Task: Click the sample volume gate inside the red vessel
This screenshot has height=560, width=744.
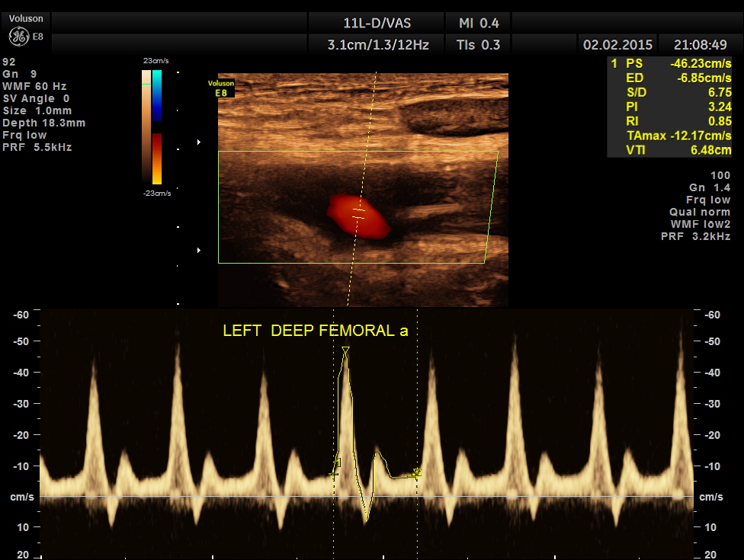Action: coord(358,214)
